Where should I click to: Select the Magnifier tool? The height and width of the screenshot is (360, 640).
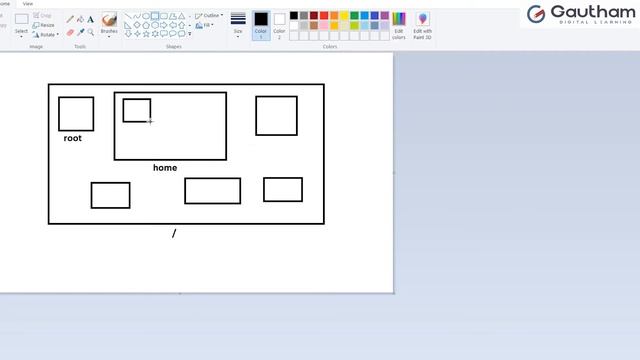pos(91,32)
